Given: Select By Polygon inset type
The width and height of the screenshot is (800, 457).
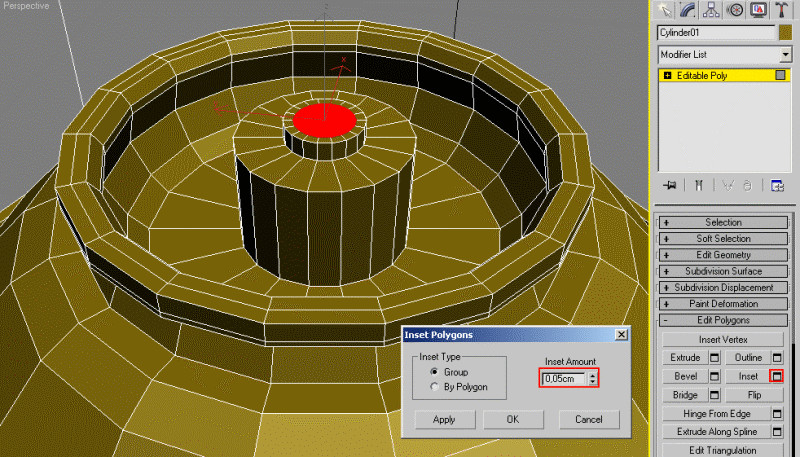Looking at the screenshot, I should pyautogui.click(x=434, y=387).
